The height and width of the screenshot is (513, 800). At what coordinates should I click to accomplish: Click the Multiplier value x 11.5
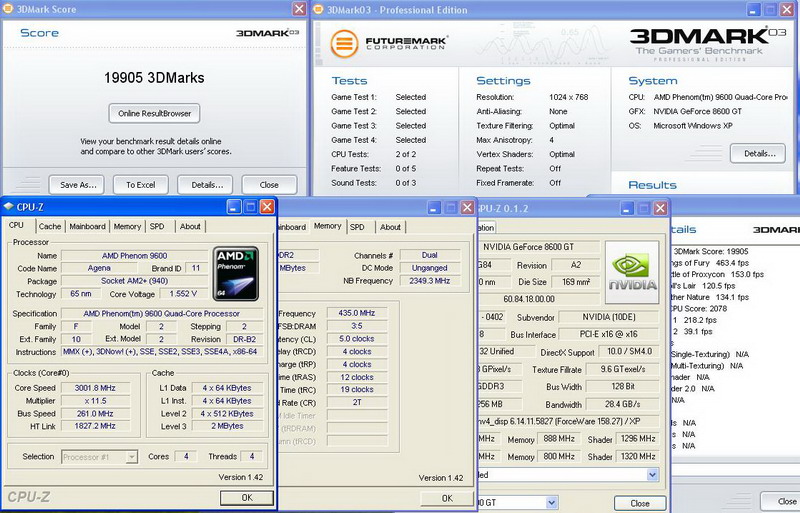tap(95, 401)
